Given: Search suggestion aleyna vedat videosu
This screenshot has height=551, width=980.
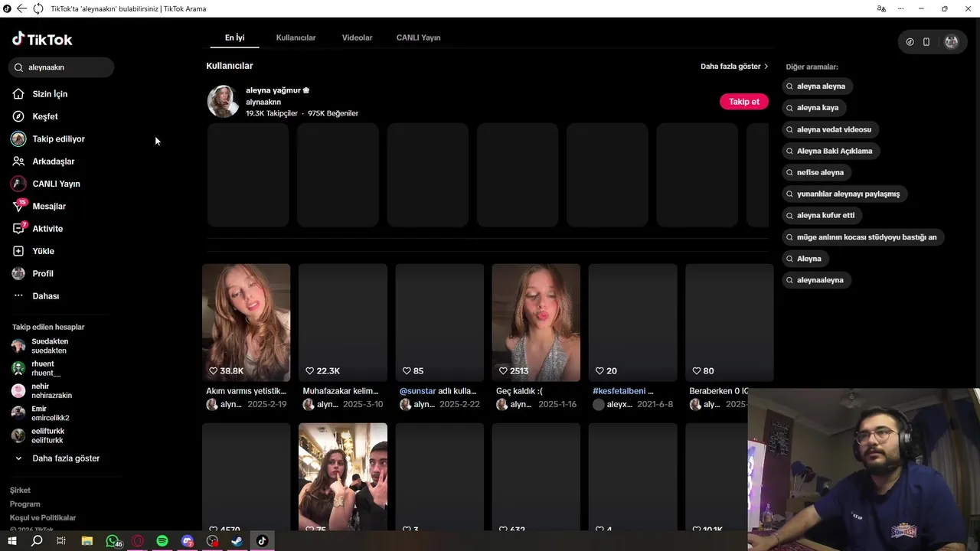Looking at the screenshot, I should click(x=832, y=129).
